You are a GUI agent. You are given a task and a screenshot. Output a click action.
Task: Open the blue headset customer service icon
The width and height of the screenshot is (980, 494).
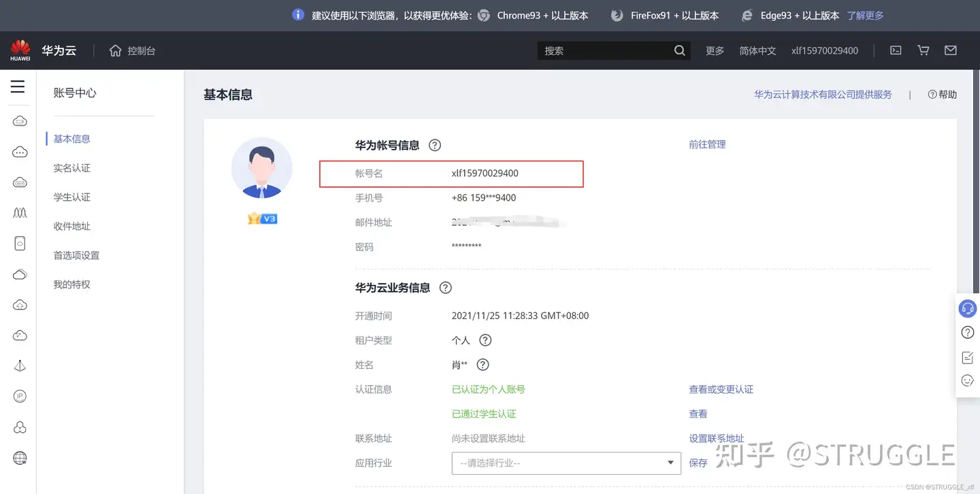pos(967,308)
